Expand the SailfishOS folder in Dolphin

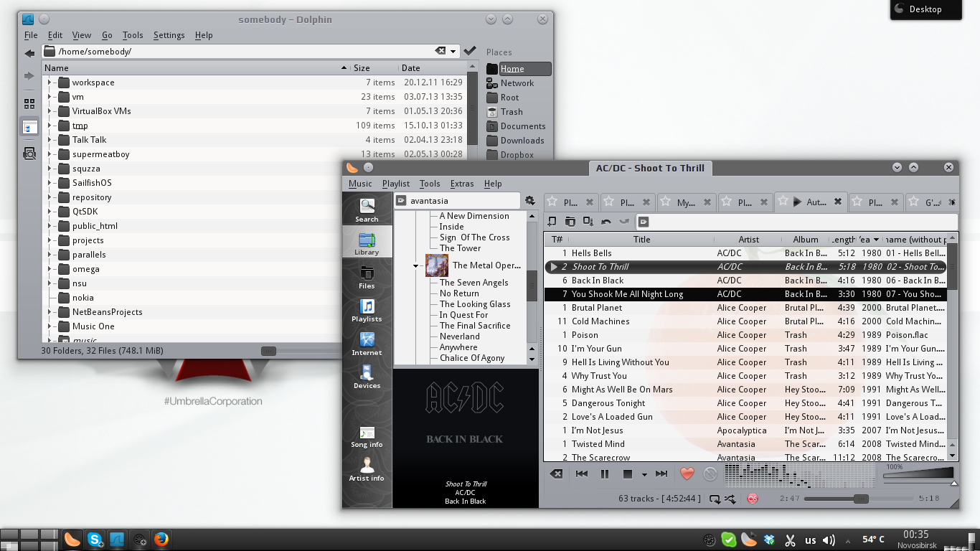coord(50,183)
